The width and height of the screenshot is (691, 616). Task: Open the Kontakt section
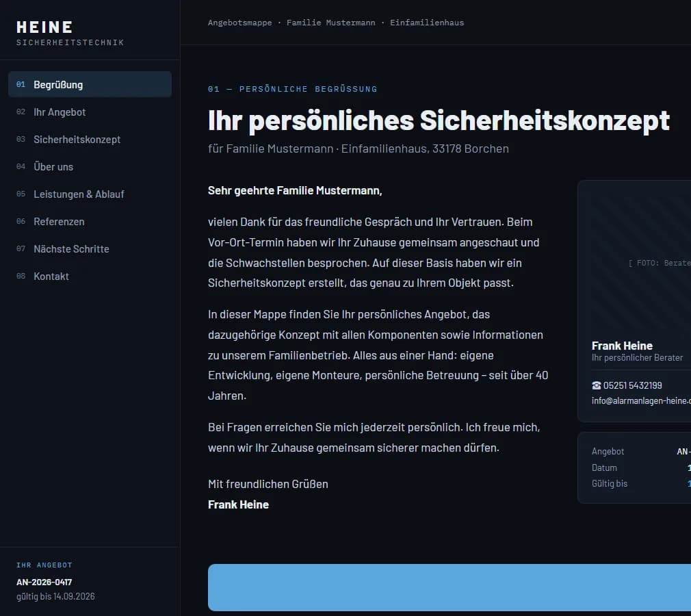90,276
